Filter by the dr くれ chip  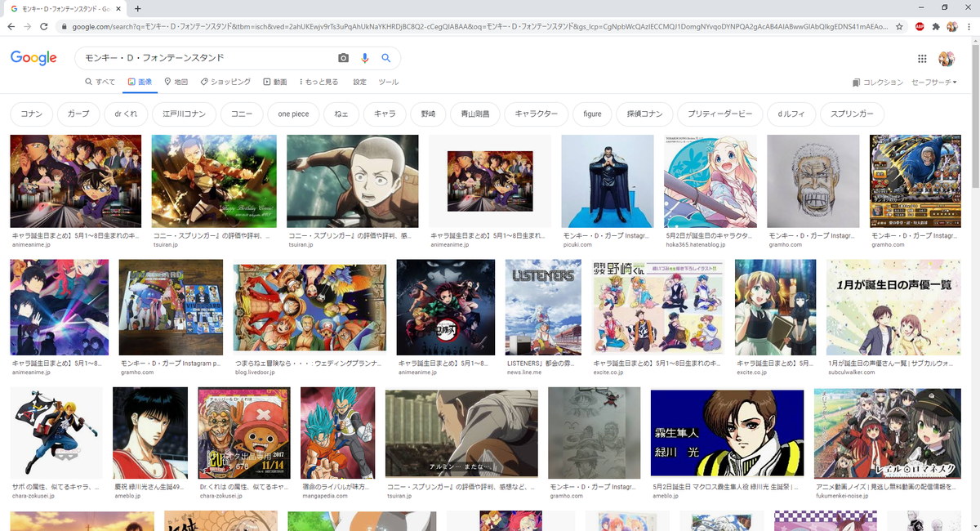point(126,114)
